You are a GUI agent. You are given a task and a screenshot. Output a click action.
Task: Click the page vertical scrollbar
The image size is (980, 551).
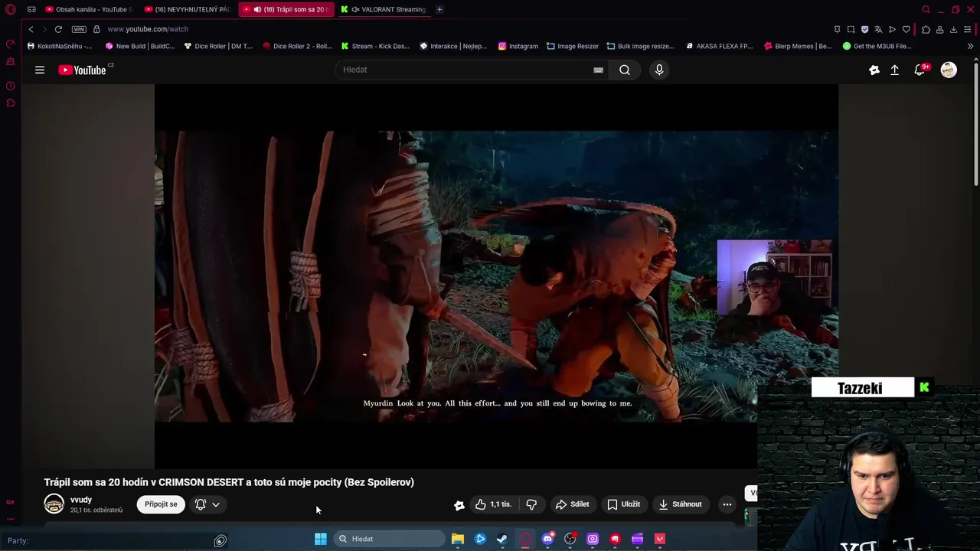(975, 122)
